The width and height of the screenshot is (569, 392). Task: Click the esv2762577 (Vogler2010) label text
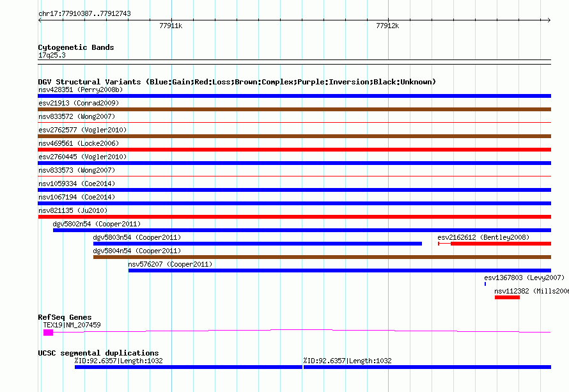click(x=82, y=130)
